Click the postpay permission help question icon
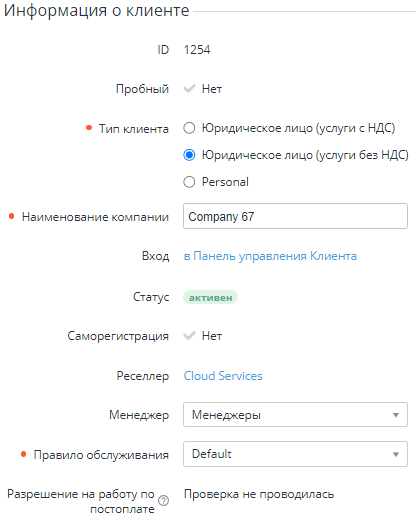 coord(163,500)
